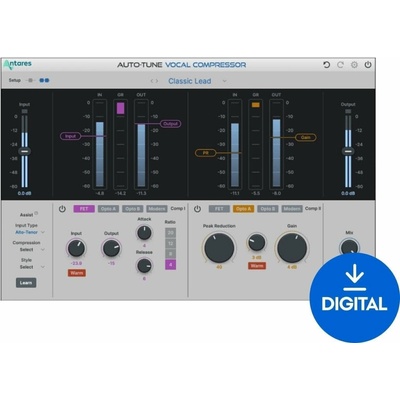Click the main Output fader handle
This screenshot has width=400, height=400.
[348, 151]
